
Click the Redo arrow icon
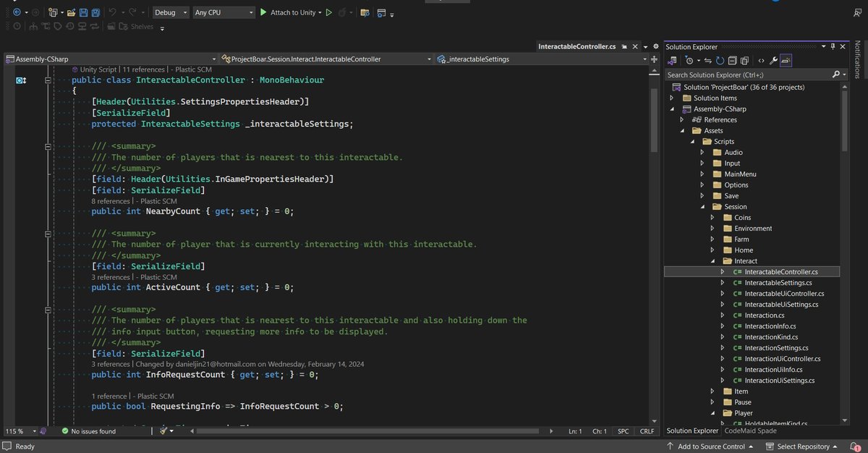132,12
